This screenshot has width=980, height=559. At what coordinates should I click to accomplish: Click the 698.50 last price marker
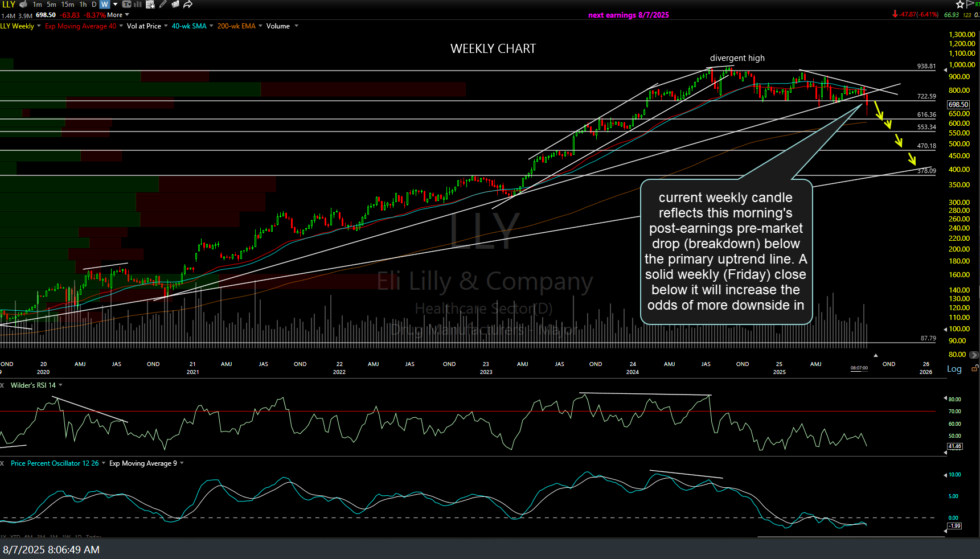coord(958,104)
